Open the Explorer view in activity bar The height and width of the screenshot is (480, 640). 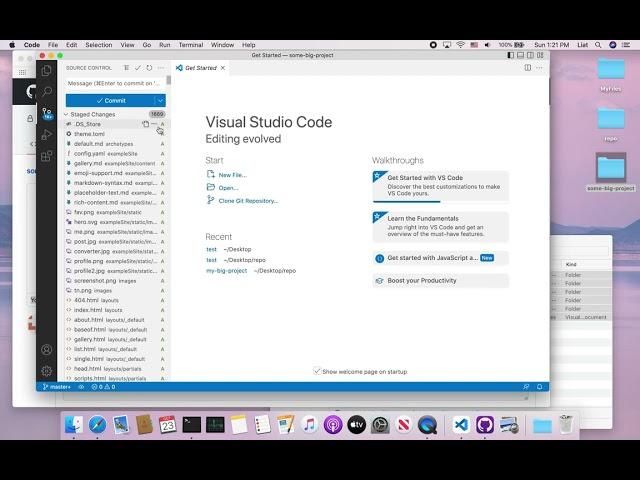47,70
